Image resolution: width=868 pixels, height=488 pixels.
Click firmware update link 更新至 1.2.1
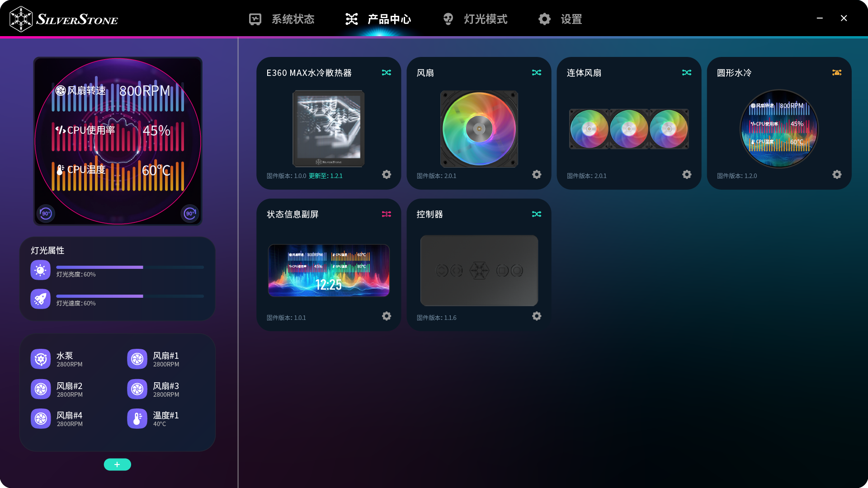(325, 176)
